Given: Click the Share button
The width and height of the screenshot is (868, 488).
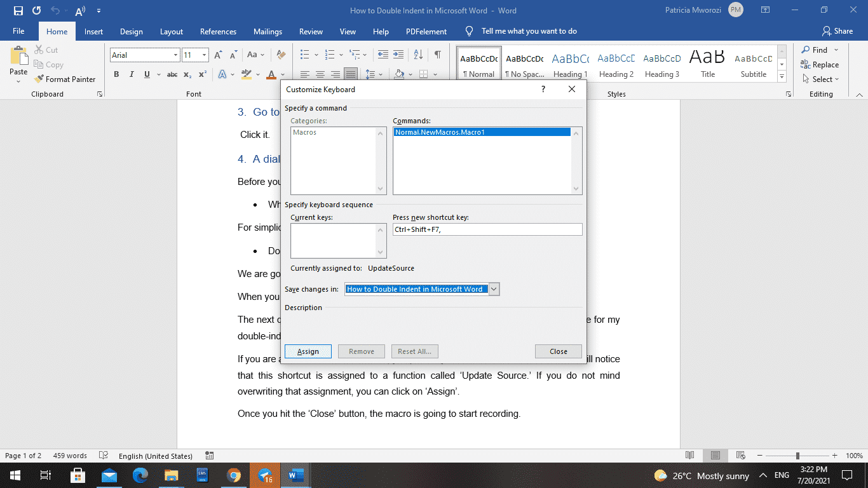Looking at the screenshot, I should [837, 30].
